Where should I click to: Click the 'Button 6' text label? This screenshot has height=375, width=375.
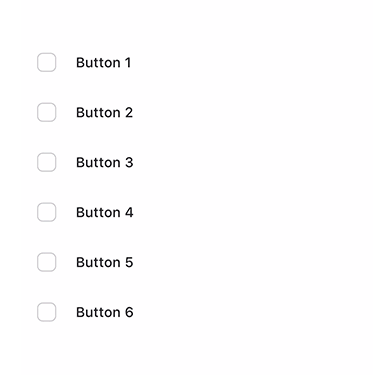tap(105, 312)
